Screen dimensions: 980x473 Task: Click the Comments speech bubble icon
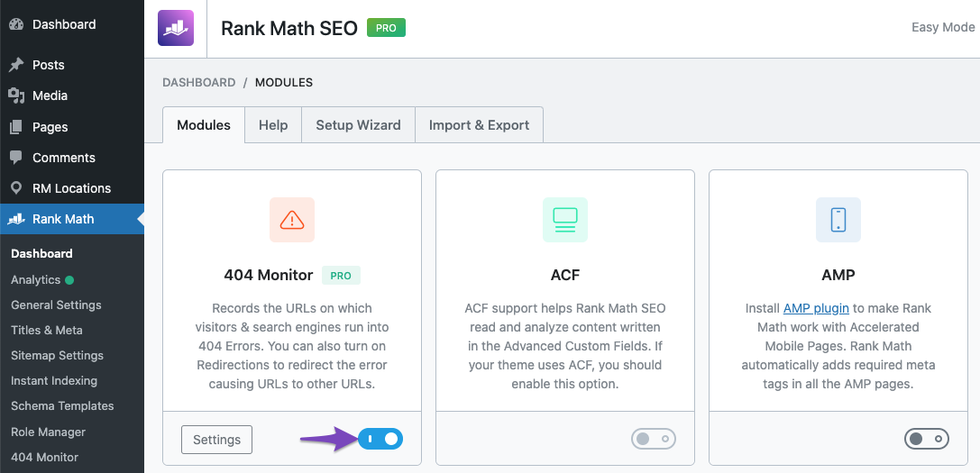[16, 158]
